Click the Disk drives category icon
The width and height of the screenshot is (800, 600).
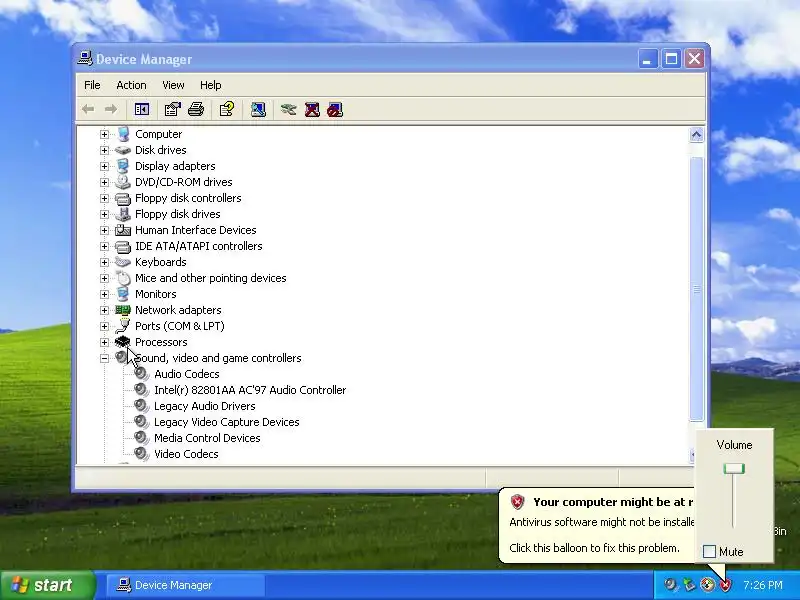click(x=122, y=150)
